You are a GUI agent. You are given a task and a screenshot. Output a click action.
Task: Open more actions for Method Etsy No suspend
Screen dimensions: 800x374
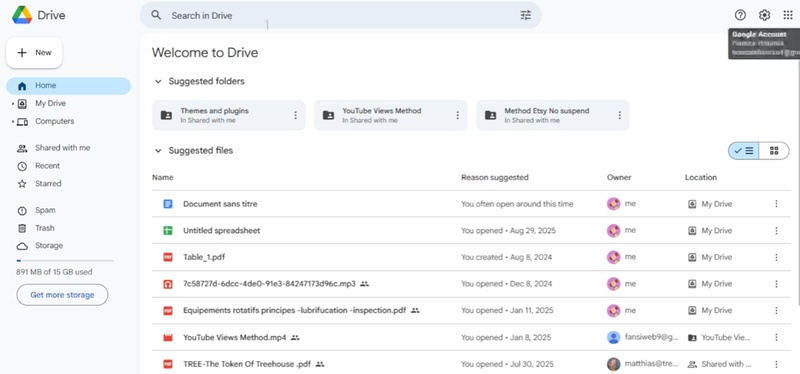click(619, 115)
